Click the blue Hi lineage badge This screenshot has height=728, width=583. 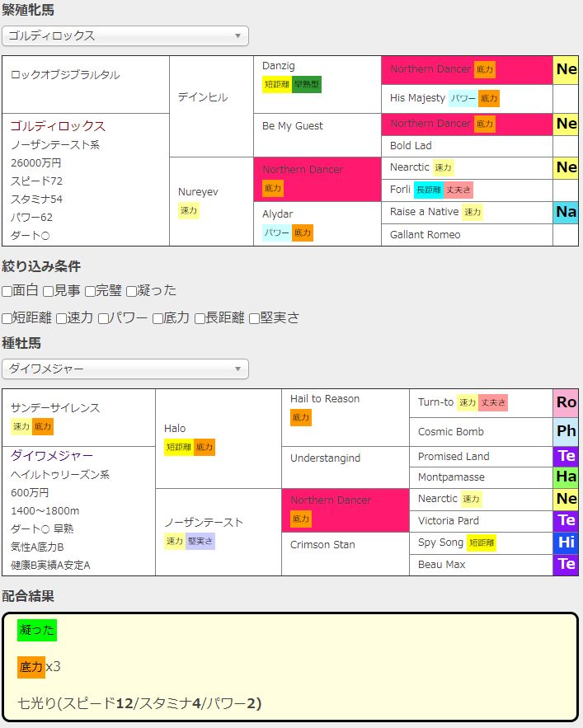pos(566,542)
